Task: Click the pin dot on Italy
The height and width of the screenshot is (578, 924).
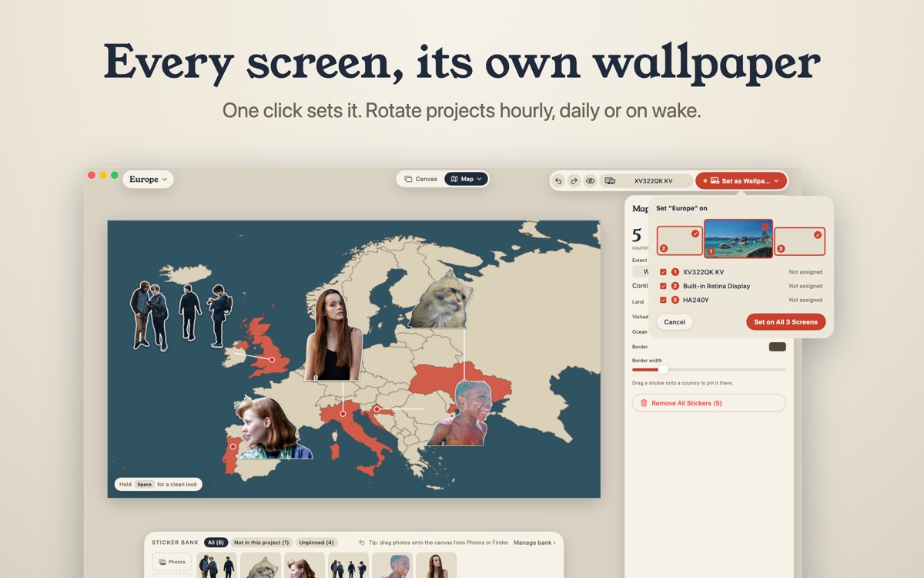Action: click(343, 414)
